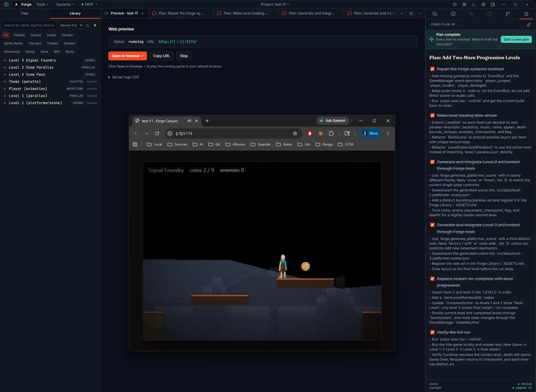View site information icon in Chrome

170,133
